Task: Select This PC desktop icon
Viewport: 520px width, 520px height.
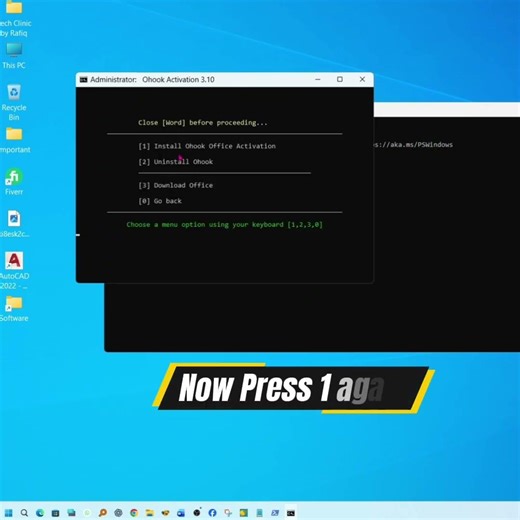Action: 14,56
